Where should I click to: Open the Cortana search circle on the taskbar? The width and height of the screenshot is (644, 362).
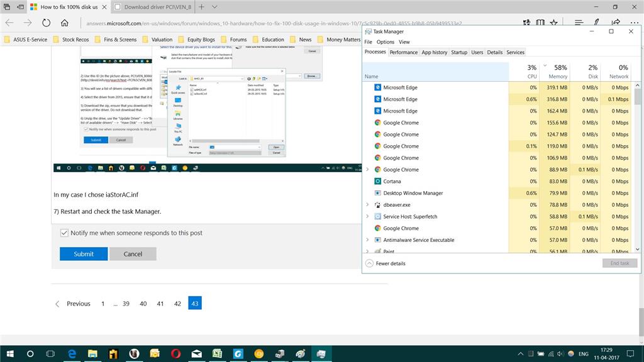pyautogui.click(x=30, y=353)
